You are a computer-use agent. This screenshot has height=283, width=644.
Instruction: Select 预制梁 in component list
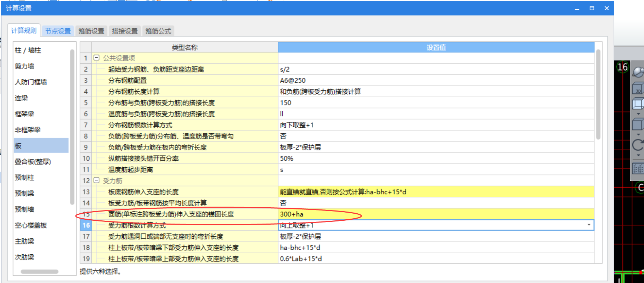click(41, 194)
